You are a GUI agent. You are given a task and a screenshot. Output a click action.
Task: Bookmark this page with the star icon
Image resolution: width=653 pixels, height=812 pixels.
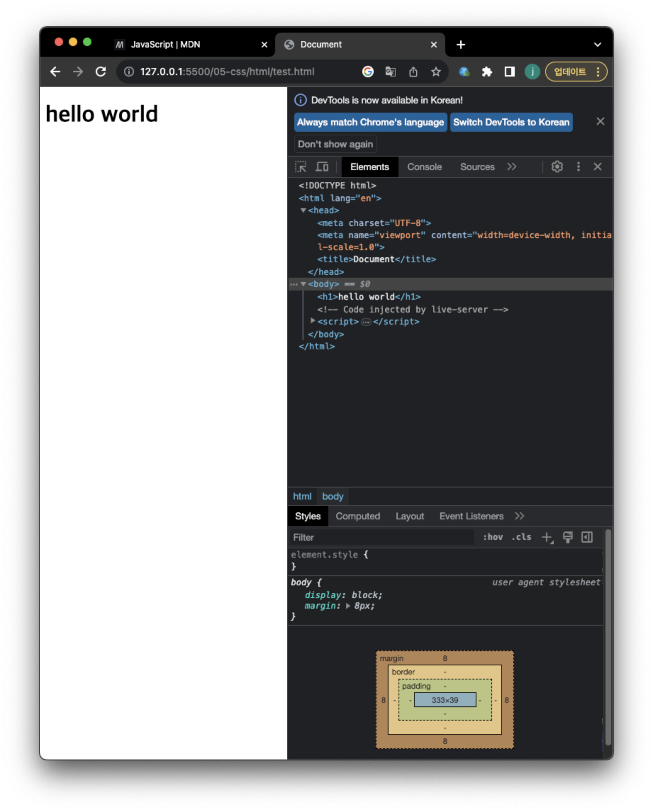[x=436, y=72]
